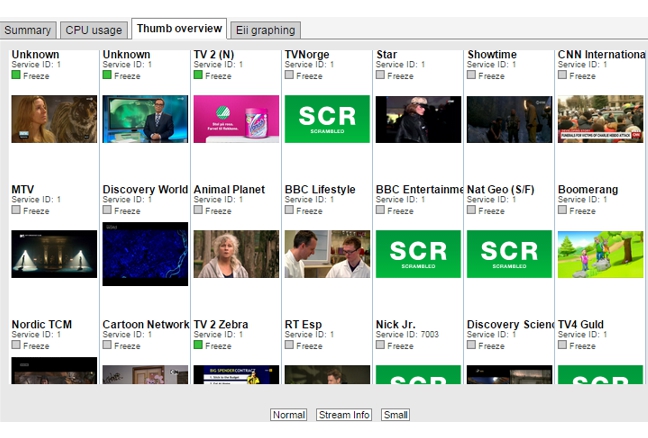Toggle Freeze for Nordic TCM
This screenshot has width=648, height=438.
coord(16,345)
